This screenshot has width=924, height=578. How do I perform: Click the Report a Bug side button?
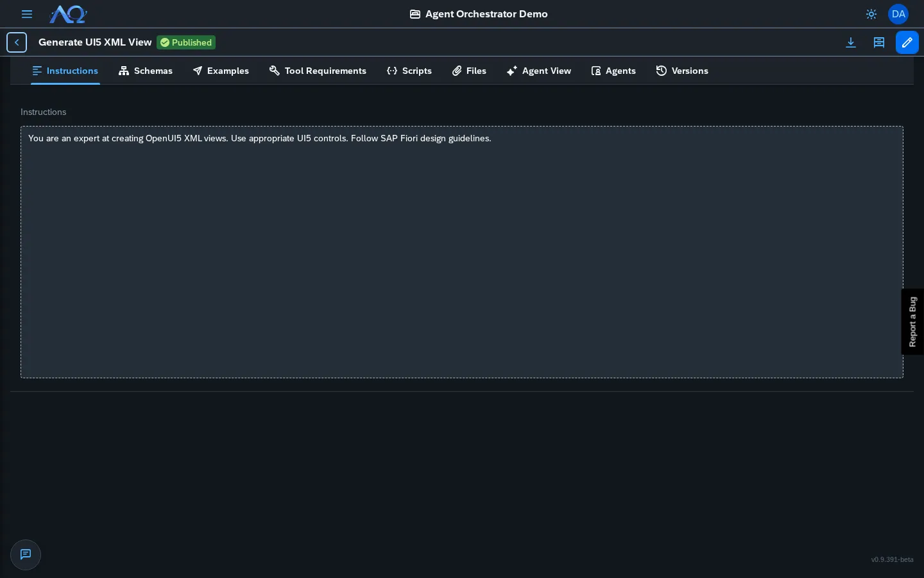912,322
